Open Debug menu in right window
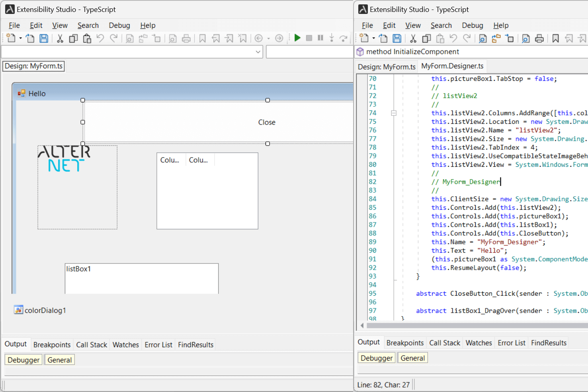The image size is (588, 392). tap(473, 25)
